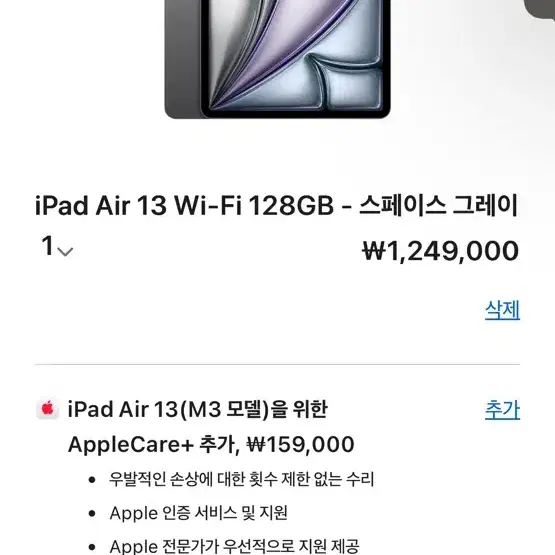Click the '우발적인 손상에 대한 횟수 제한 없는 수리' bullet
The height and width of the screenshot is (555, 555).
(x=241, y=479)
